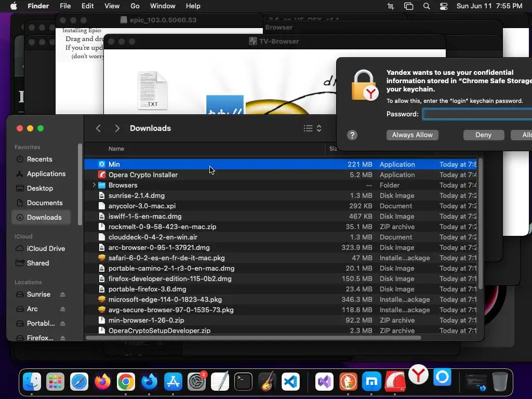
Task: Open iCloud Drive in Finder sidebar
Action: coord(42,249)
